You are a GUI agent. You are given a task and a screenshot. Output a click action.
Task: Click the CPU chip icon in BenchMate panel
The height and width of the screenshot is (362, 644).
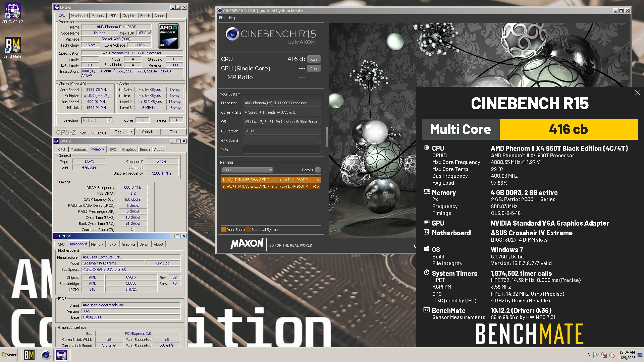click(x=426, y=148)
